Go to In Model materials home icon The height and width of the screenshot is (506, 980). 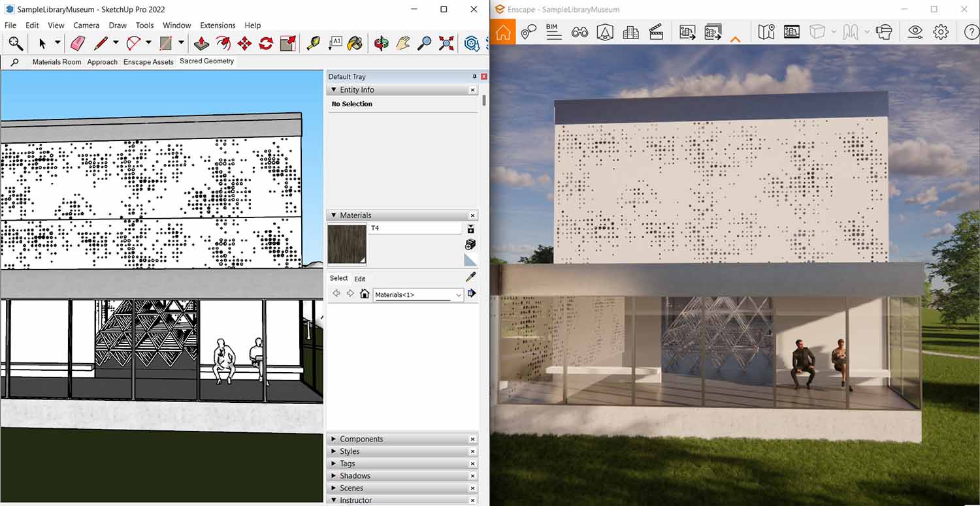coord(365,294)
